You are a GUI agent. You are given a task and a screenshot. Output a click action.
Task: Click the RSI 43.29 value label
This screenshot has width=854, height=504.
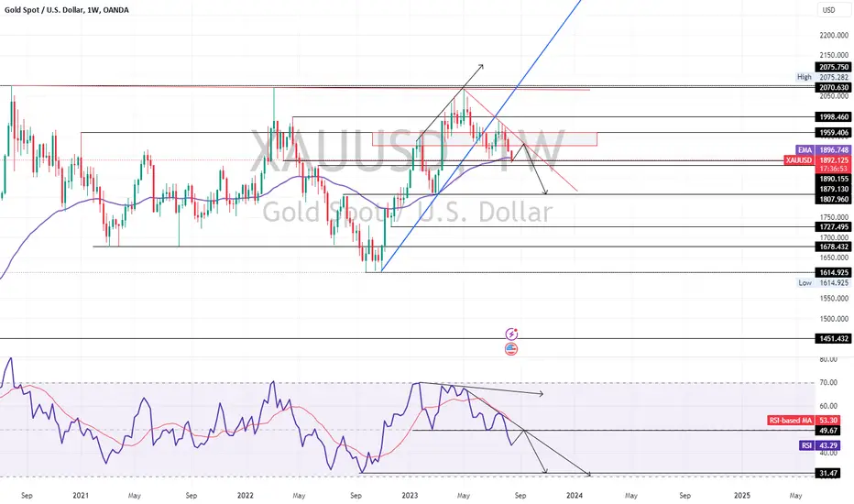pos(819,445)
